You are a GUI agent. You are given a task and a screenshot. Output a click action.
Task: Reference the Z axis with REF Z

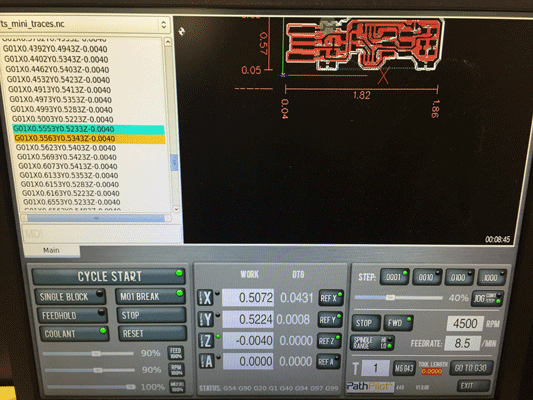pos(329,341)
